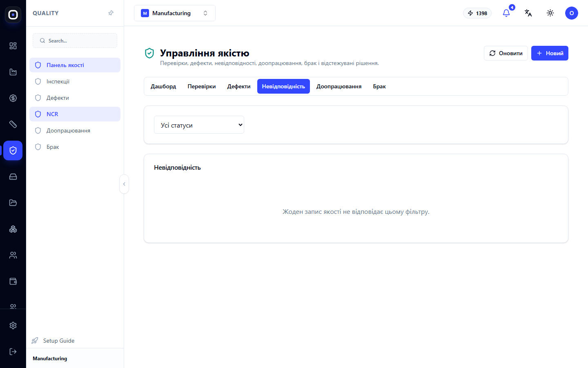Screen dimensions: 588x368
Task: Open the user avatar menu
Action: point(572,13)
